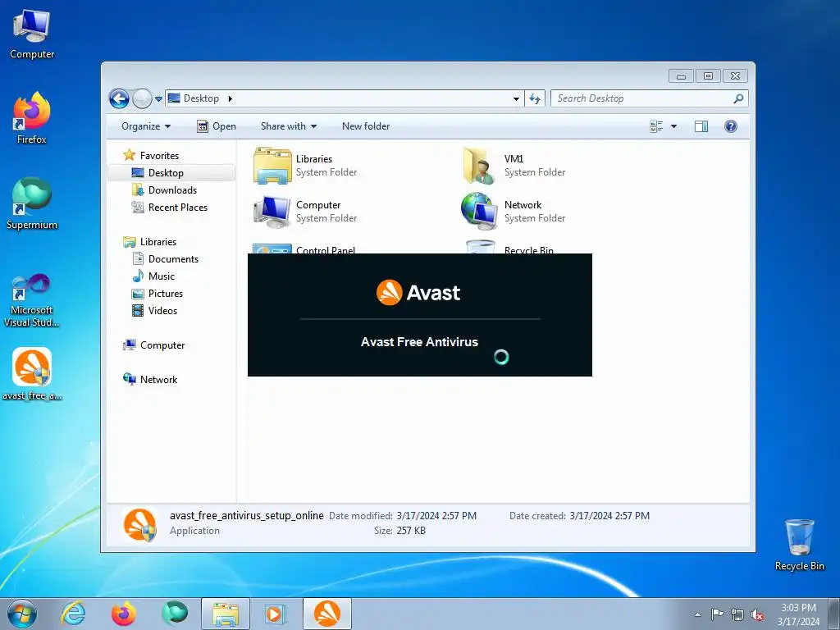Select Network in the navigation pane

[x=158, y=379]
